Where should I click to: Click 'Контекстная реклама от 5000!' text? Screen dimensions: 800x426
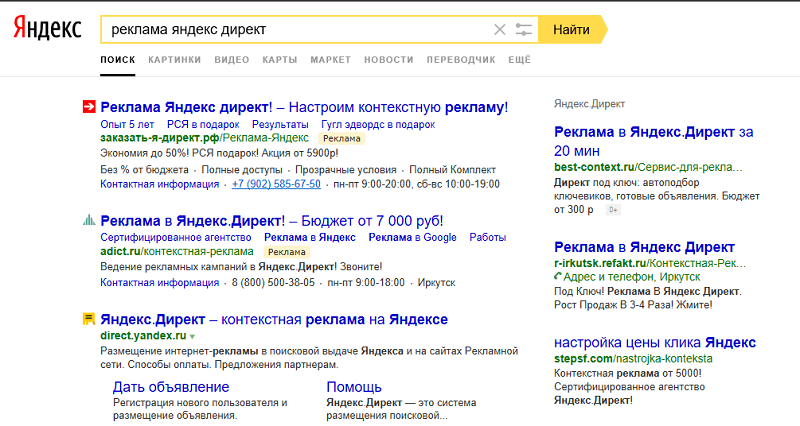pyautogui.click(x=628, y=373)
